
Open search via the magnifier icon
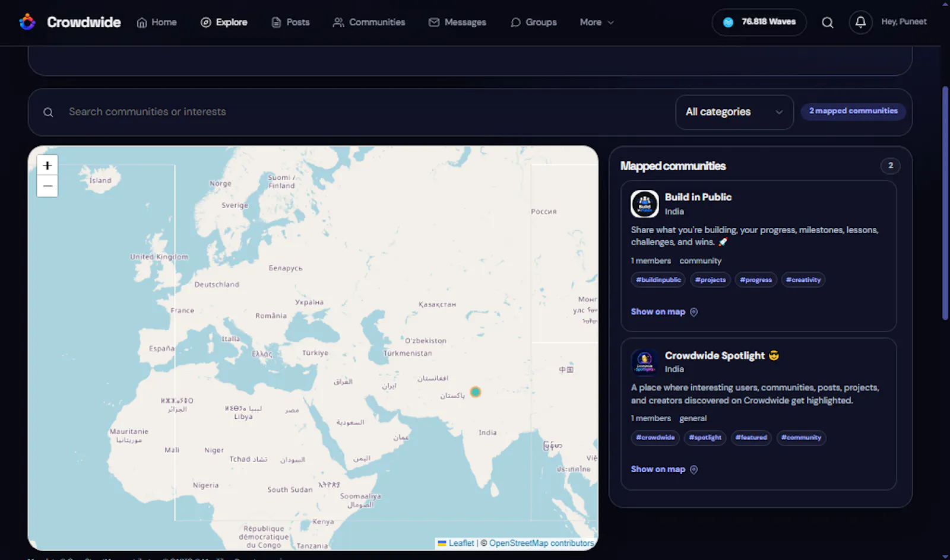coord(827,23)
